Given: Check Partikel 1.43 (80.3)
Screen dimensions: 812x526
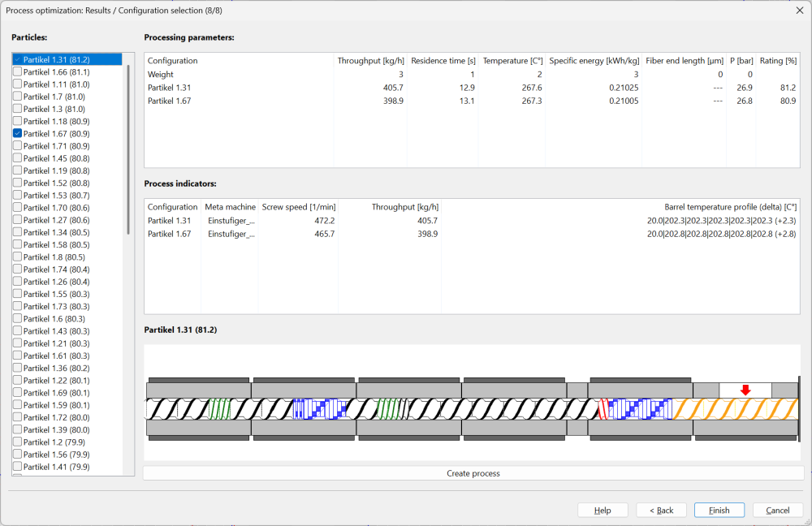Looking at the screenshot, I should (18, 331).
